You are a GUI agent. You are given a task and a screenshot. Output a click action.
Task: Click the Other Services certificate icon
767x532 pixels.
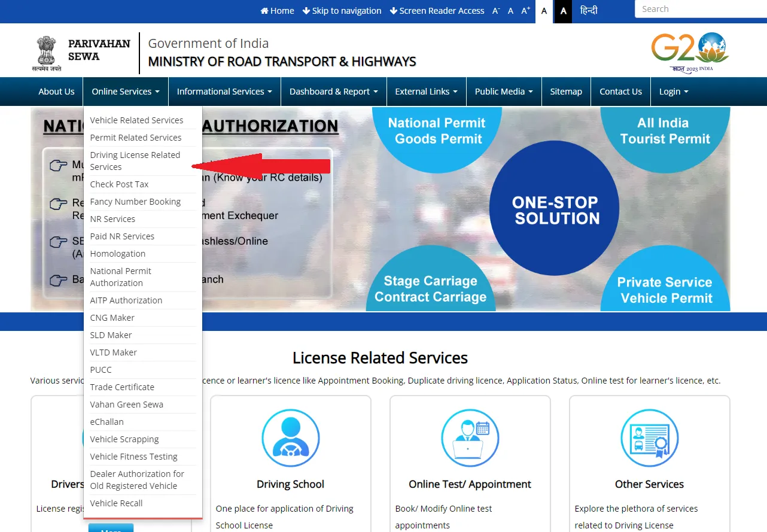650,439
